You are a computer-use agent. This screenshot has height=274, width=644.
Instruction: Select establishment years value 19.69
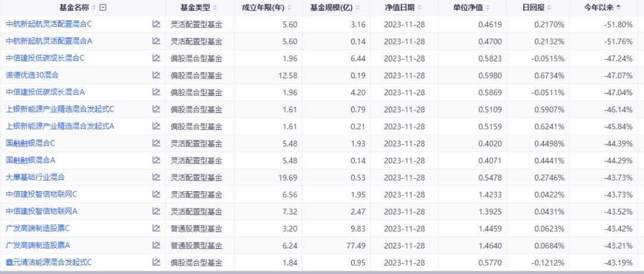pyautogui.click(x=287, y=177)
